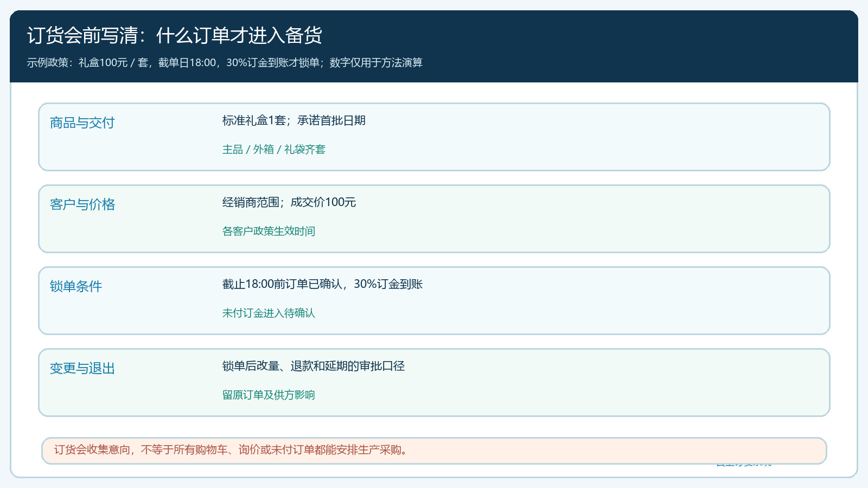Screen dimensions: 868x488
Task: Click the line "经销商范围;成交价100元"
Action: [289, 202]
